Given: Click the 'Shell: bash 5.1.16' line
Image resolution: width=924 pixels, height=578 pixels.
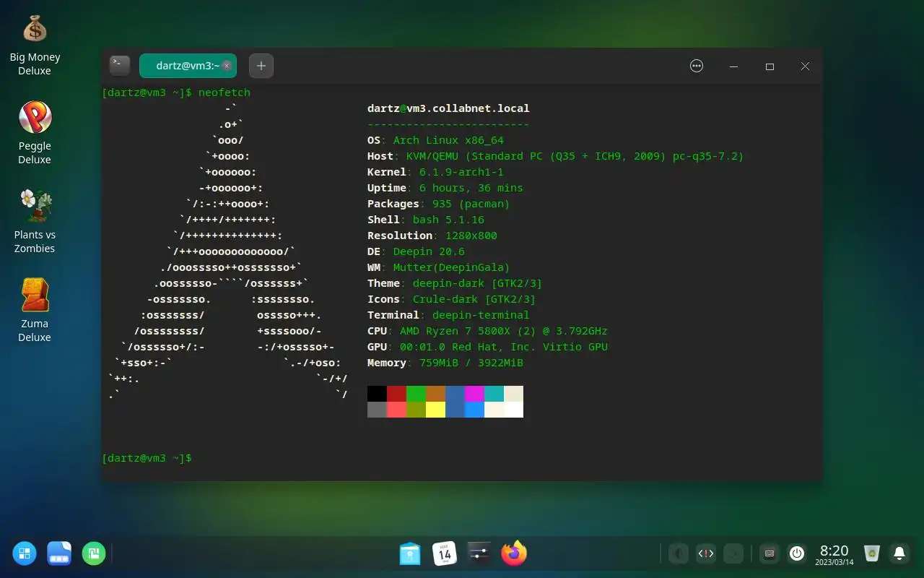Looking at the screenshot, I should tap(426, 220).
